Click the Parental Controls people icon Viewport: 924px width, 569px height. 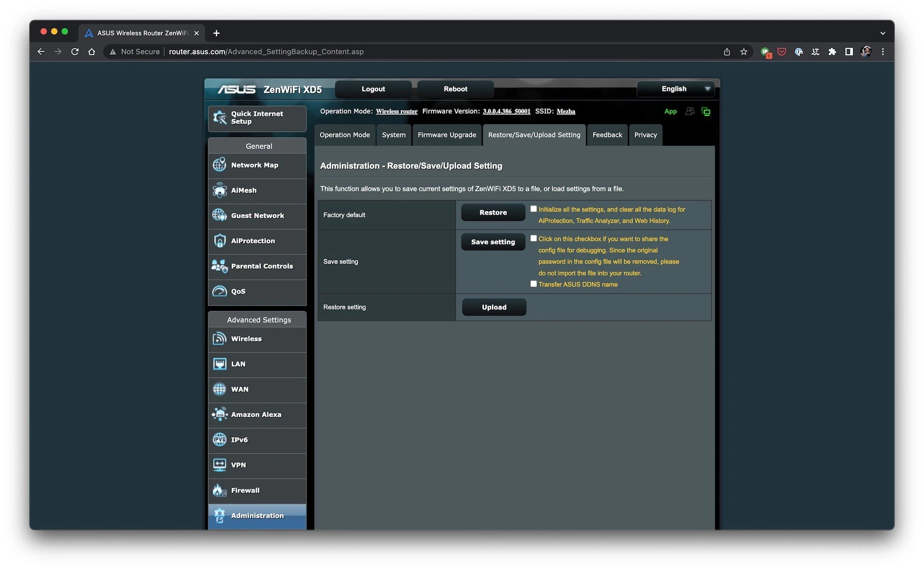pos(219,266)
